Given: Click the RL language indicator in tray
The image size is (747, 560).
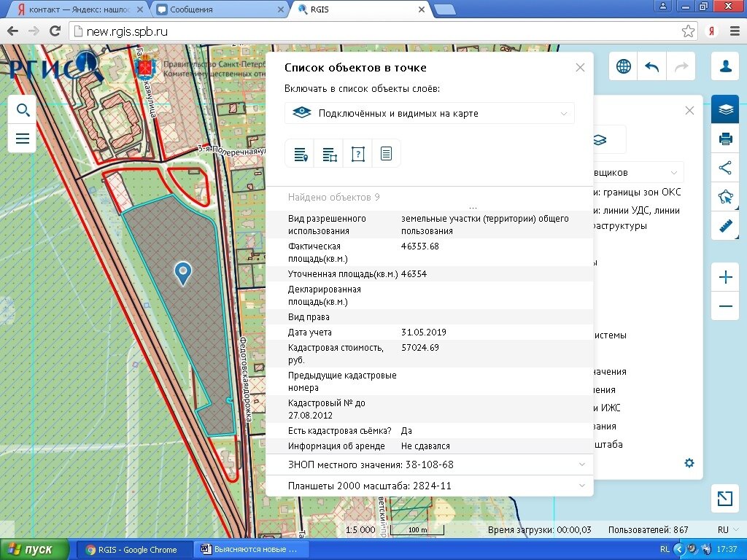Looking at the screenshot, I should coord(665,549).
